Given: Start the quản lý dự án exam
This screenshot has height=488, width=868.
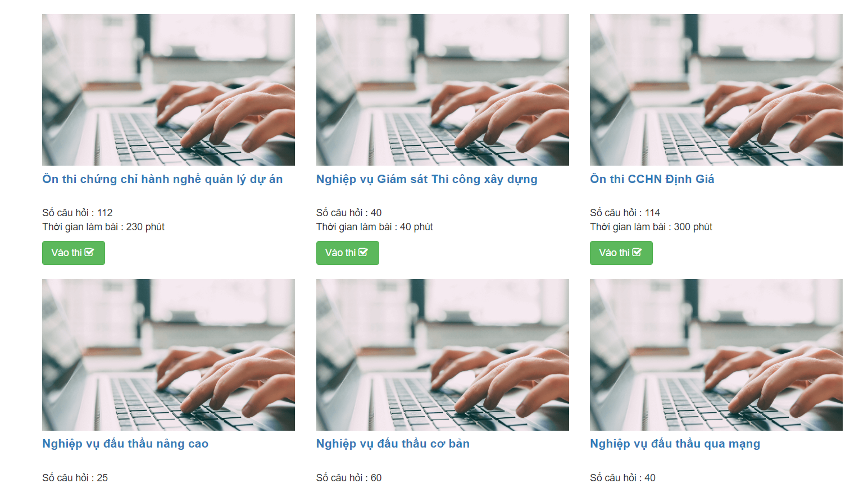Looking at the screenshot, I should [74, 253].
